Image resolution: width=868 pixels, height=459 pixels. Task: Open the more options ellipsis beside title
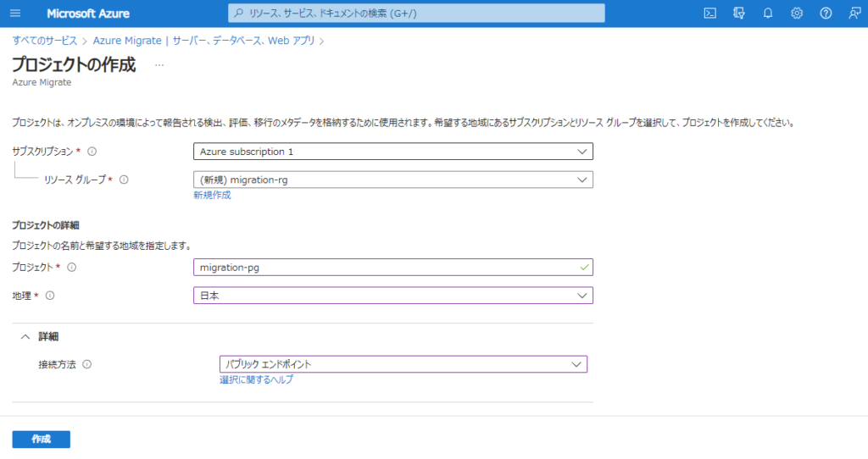(x=159, y=65)
